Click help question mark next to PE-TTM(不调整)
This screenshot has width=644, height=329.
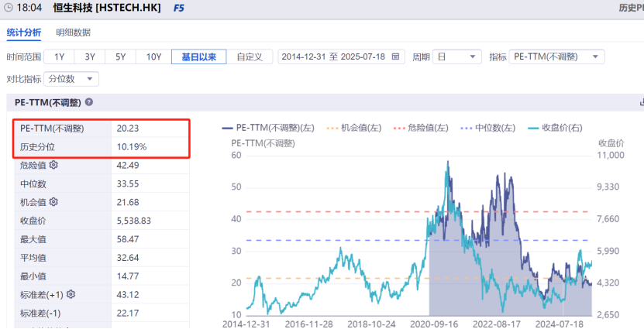click(x=88, y=102)
